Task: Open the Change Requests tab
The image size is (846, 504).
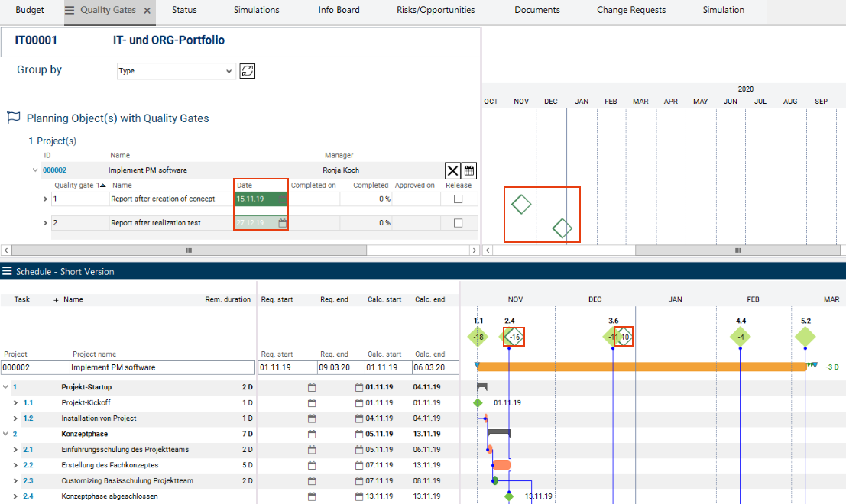Action: (630, 11)
